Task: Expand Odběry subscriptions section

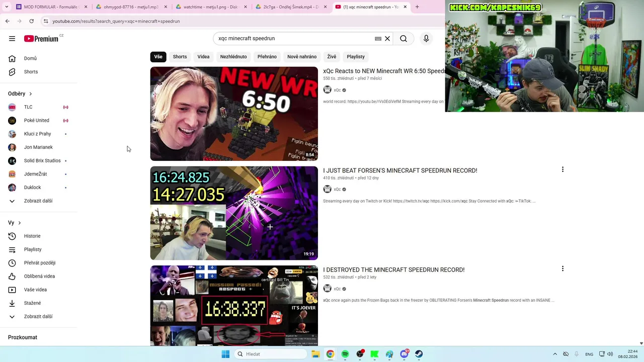Action: [x=20, y=94]
